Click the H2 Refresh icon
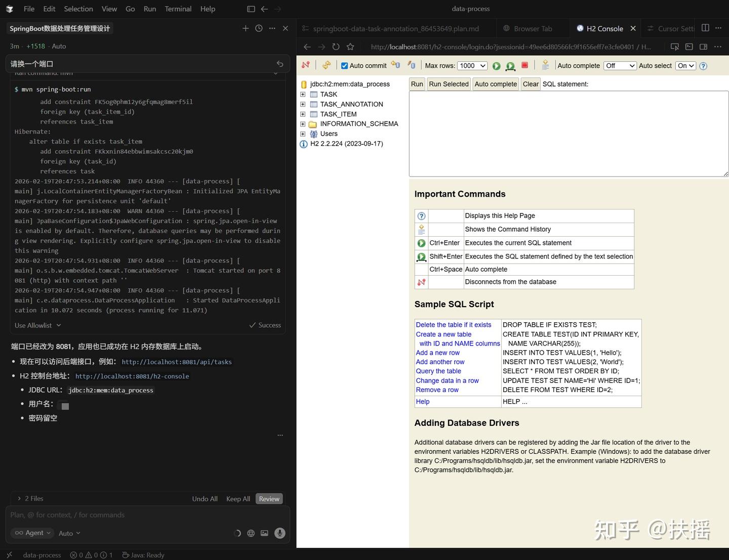The width and height of the screenshot is (729, 560). pyautogui.click(x=327, y=65)
